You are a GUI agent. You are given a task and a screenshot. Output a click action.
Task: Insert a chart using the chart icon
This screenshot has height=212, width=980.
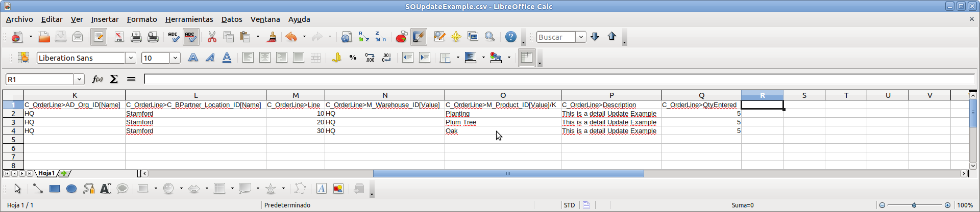pyautogui.click(x=401, y=37)
